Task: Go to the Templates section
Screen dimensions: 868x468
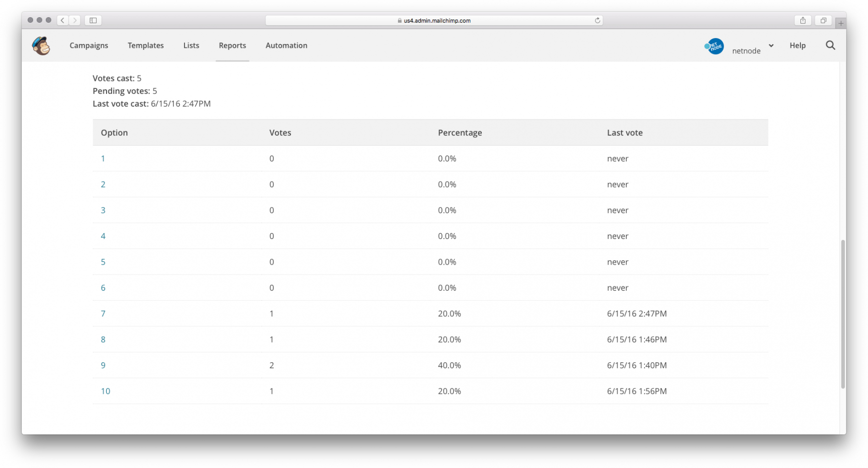Action: pos(145,45)
